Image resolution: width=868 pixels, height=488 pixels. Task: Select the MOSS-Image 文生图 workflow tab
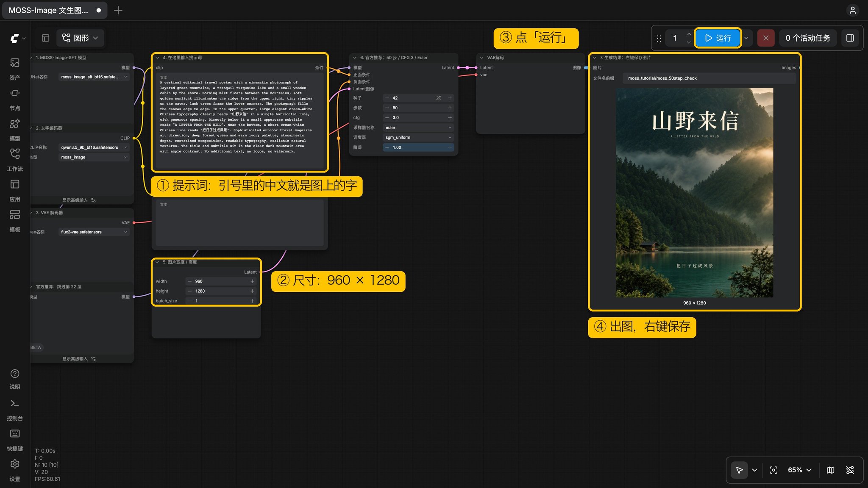click(x=54, y=10)
